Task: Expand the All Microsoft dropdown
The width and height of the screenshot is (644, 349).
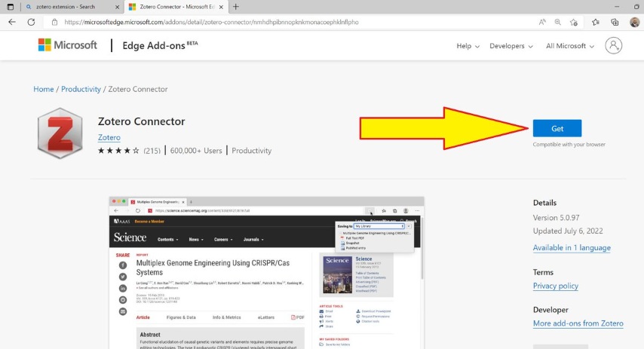Action: 570,46
